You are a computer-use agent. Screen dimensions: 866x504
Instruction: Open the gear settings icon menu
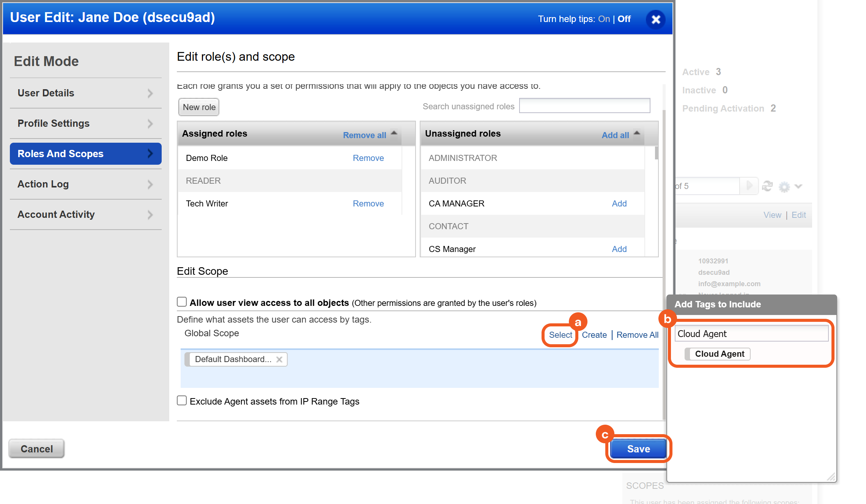point(784,187)
